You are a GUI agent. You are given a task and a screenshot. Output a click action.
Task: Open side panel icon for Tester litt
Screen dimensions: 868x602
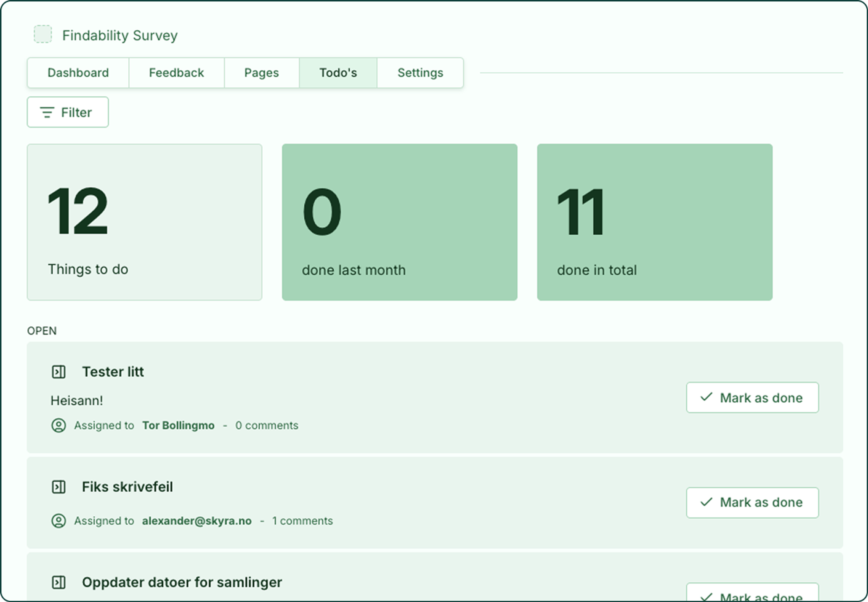click(x=59, y=372)
